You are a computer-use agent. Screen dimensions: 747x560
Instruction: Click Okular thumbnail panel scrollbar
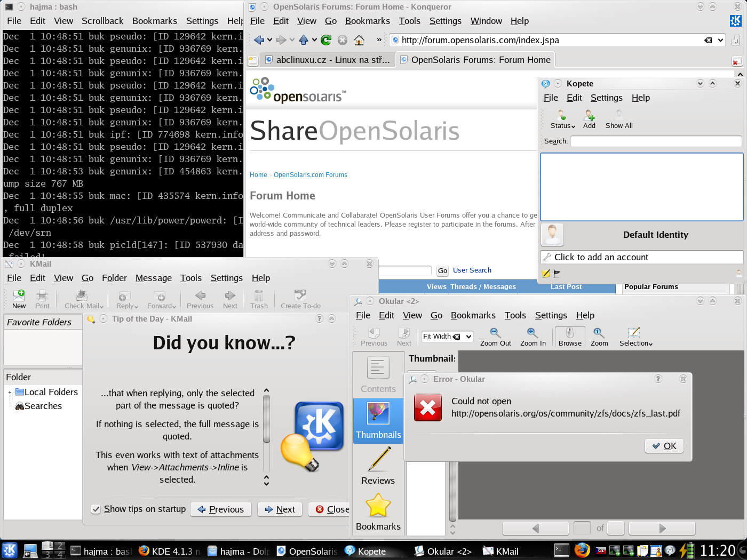click(452, 491)
